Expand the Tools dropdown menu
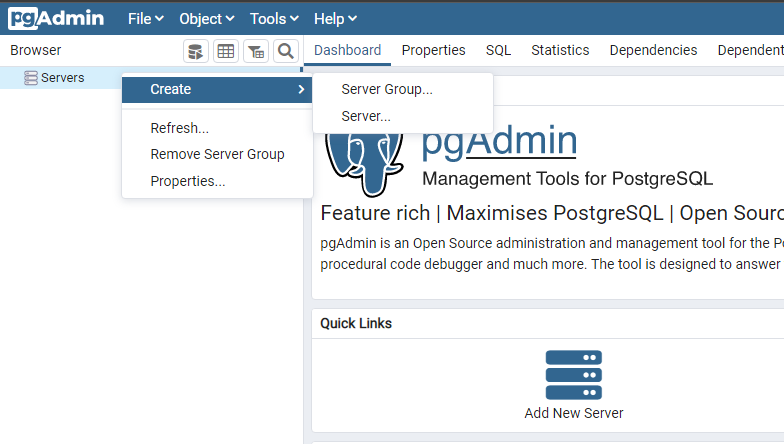This screenshot has width=784, height=444. point(274,18)
